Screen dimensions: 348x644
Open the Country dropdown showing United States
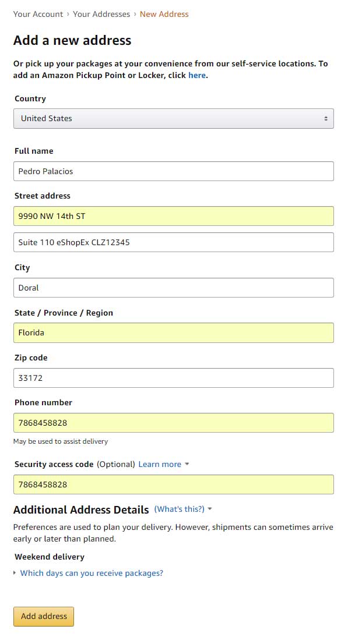point(173,118)
